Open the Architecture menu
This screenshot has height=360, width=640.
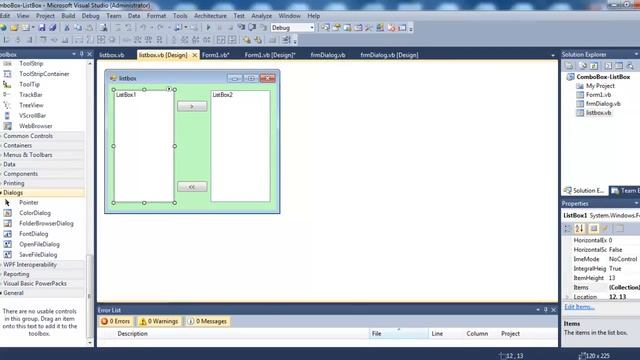210,16
